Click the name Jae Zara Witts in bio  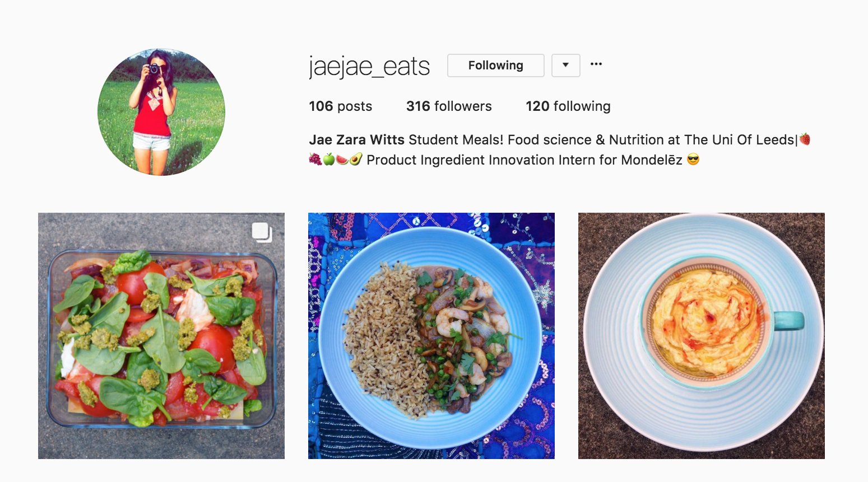356,139
